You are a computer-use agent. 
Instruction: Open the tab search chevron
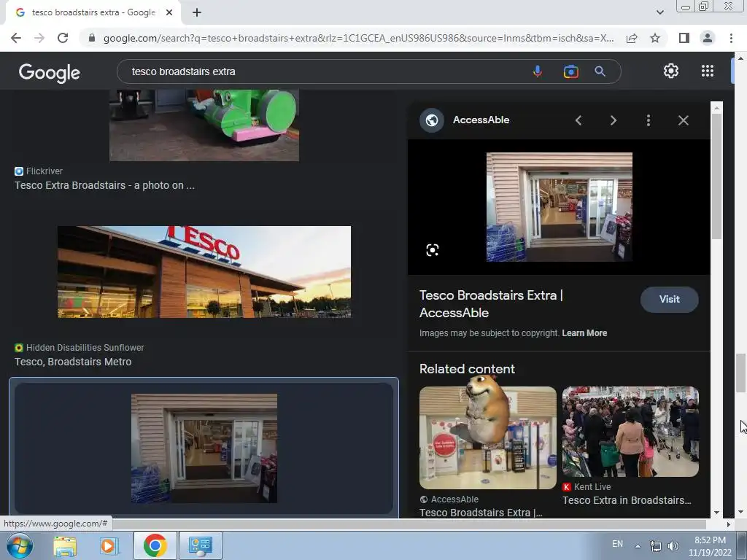pyautogui.click(x=659, y=12)
